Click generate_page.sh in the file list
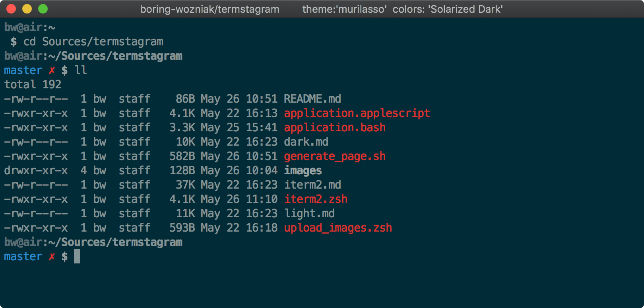 (x=335, y=156)
